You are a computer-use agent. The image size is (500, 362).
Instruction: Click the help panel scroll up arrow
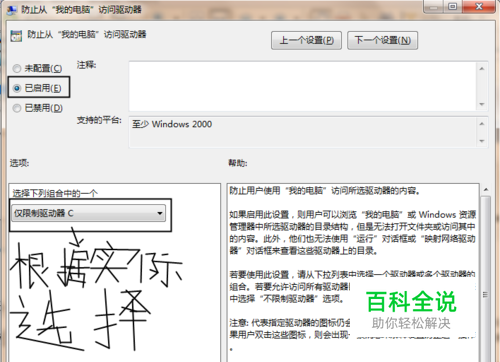tap(486, 190)
